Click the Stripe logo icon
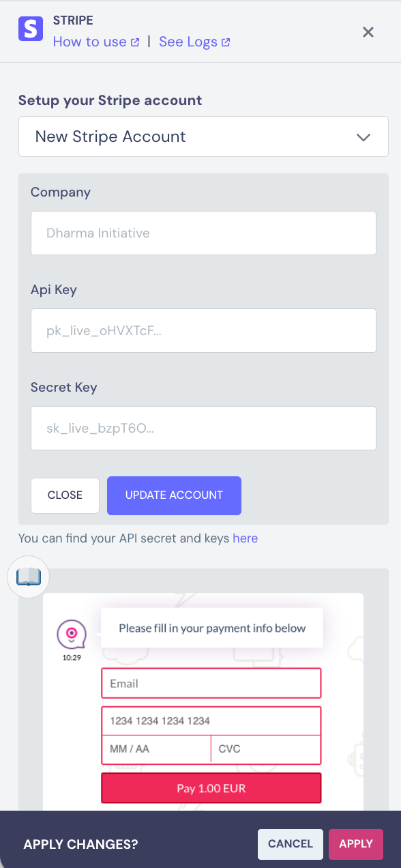This screenshot has width=401, height=868. pos(30,29)
